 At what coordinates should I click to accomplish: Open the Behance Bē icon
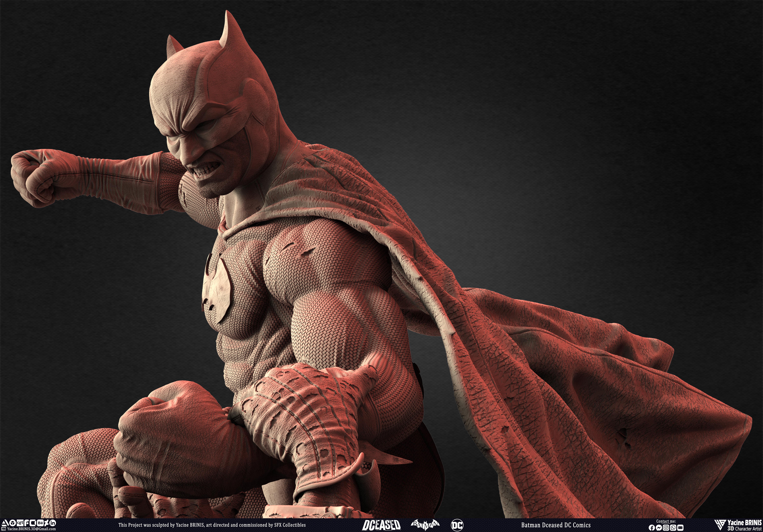click(x=41, y=523)
